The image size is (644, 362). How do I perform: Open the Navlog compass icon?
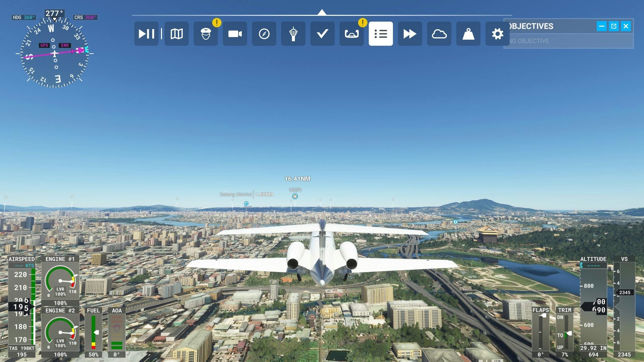pyautogui.click(x=264, y=34)
